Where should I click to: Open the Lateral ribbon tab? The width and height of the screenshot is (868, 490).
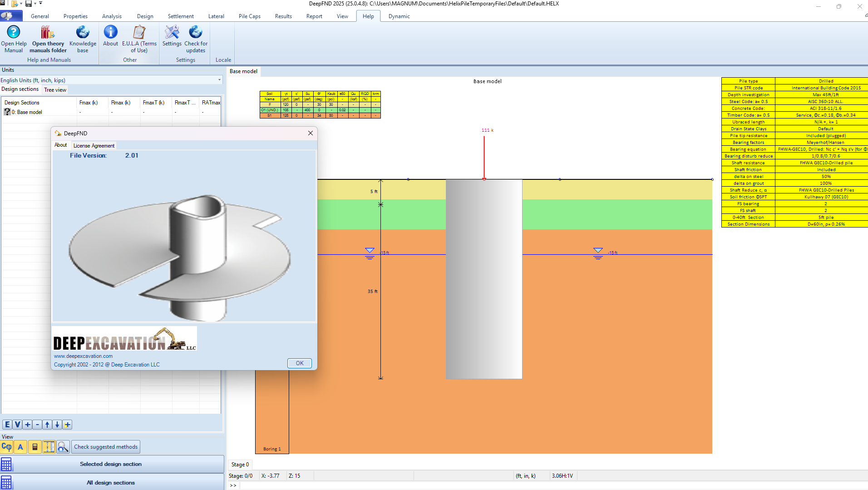click(x=216, y=16)
